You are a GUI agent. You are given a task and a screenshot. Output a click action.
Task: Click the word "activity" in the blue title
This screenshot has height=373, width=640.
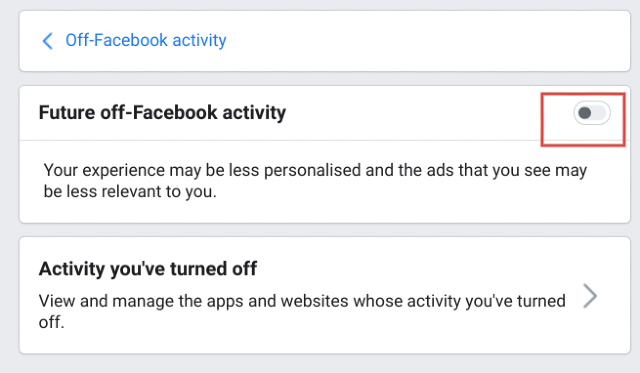click(x=199, y=40)
